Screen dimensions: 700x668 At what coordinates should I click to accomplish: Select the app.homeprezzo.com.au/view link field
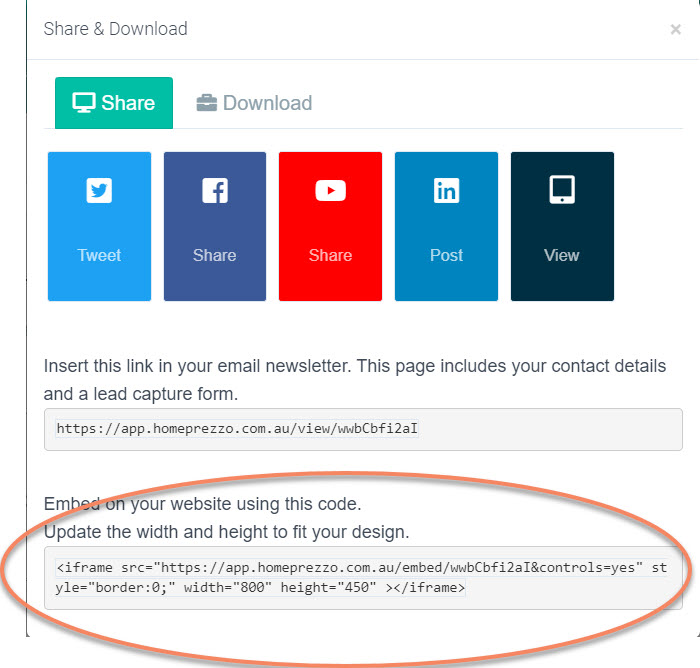pos(363,429)
